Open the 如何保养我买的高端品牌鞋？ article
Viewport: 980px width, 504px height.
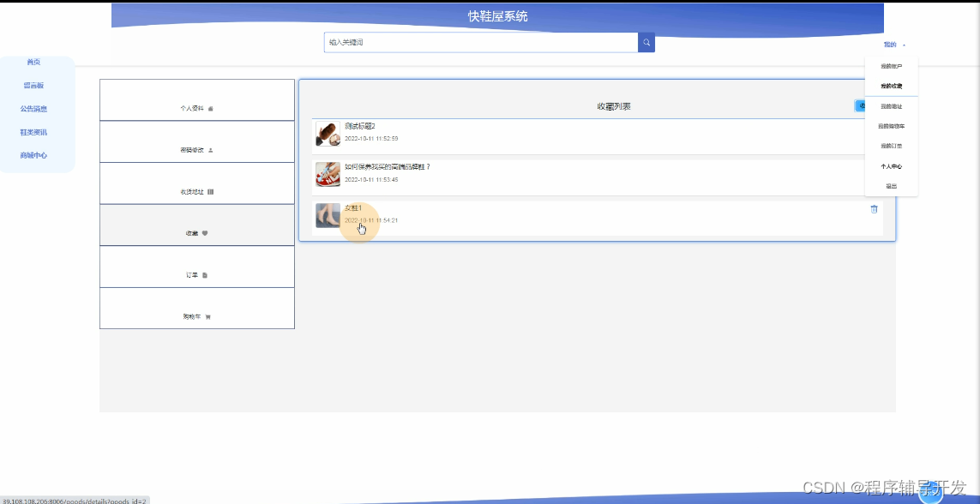point(388,167)
